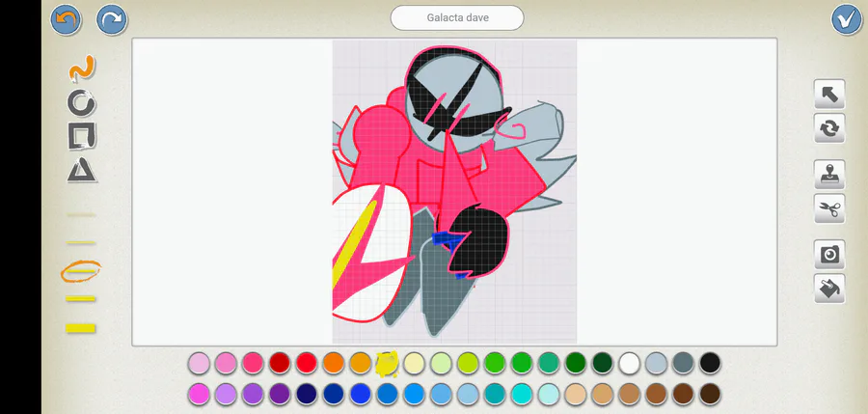Pick the hot pink color swatch
This screenshot has height=414, width=868.
coord(253,363)
